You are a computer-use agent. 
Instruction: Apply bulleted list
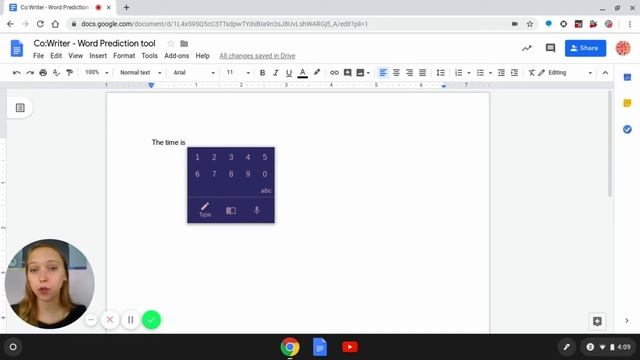tap(480, 73)
